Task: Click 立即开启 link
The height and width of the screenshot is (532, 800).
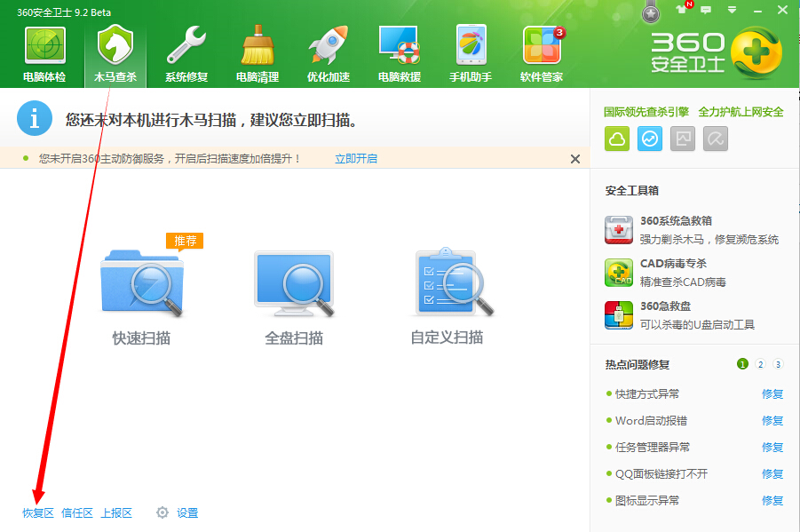Action: click(x=356, y=159)
